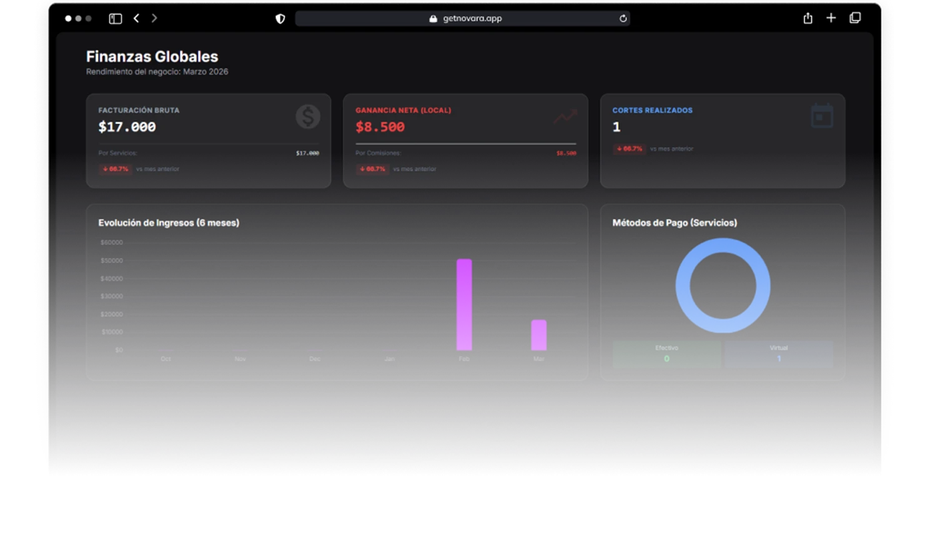Image resolution: width=925 pixels, height=560 pixels.
Task: Go back with the browser back arrow
Action: pos(136,19)
